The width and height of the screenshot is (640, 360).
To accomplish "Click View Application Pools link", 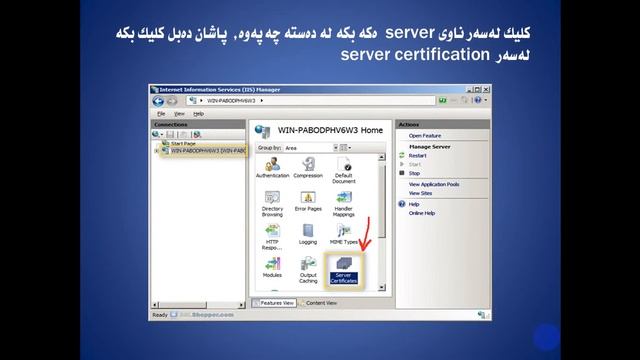I will (434, 184).
